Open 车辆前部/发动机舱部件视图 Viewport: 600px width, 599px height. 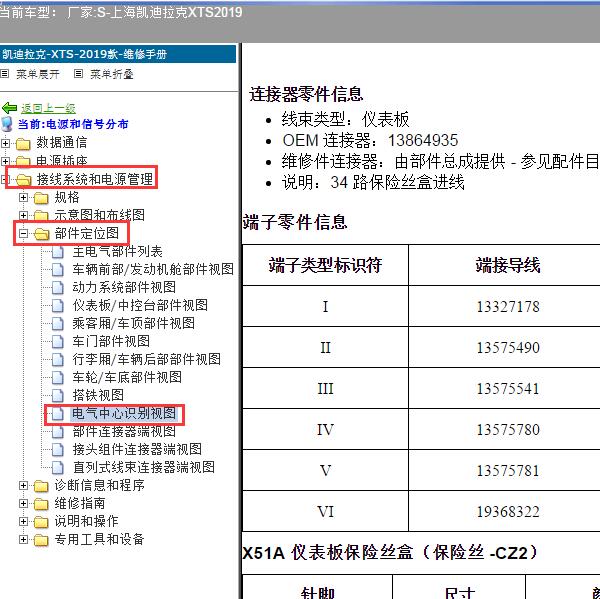pyautogui.click(x=153, y=269)
